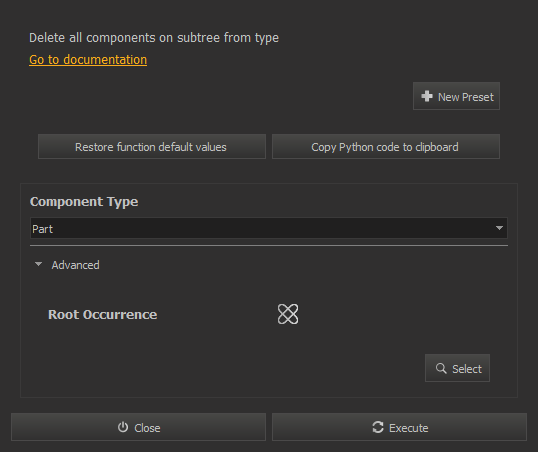Click the Root Occurrence label
This screenshot has width=538, height=452.
pyautogui.click(x=103, y=314)
